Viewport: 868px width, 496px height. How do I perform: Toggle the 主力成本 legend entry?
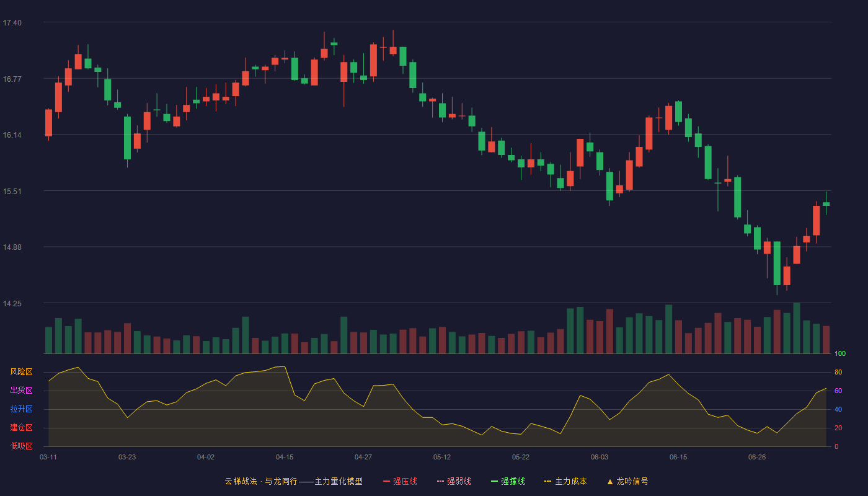565,481
